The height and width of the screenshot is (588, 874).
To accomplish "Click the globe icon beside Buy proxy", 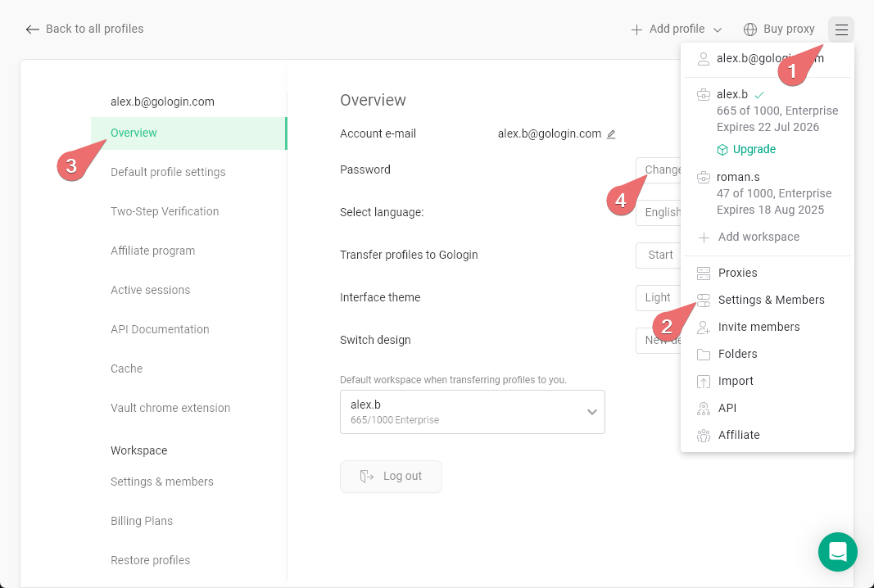I will coord(750,29).
